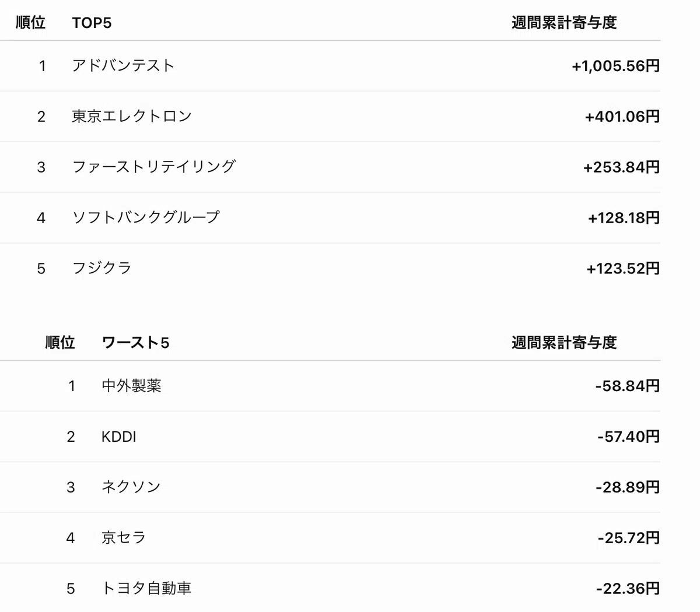Image resolution: width=700 pixels, height=612 pixels.
Task: Click the ワースト5 column header
Action: 135,342
